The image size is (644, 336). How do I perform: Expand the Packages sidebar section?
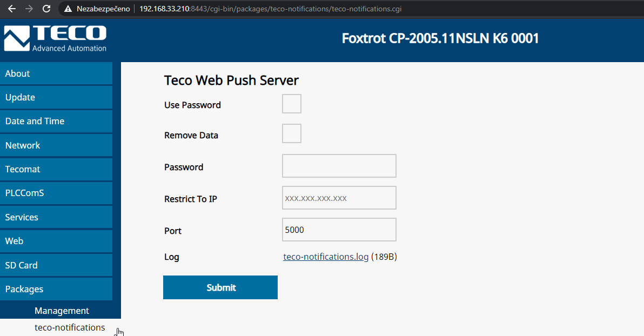click(x=56, y=289)
